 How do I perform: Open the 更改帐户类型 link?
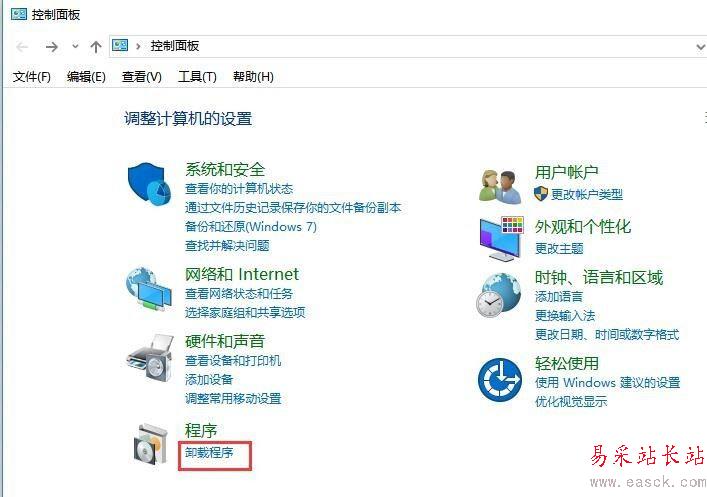pos(587,194)
